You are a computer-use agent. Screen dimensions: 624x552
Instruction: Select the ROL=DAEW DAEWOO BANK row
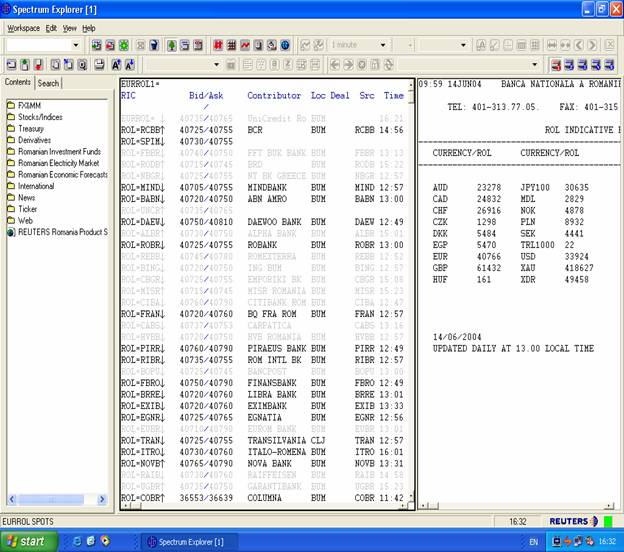263,222
